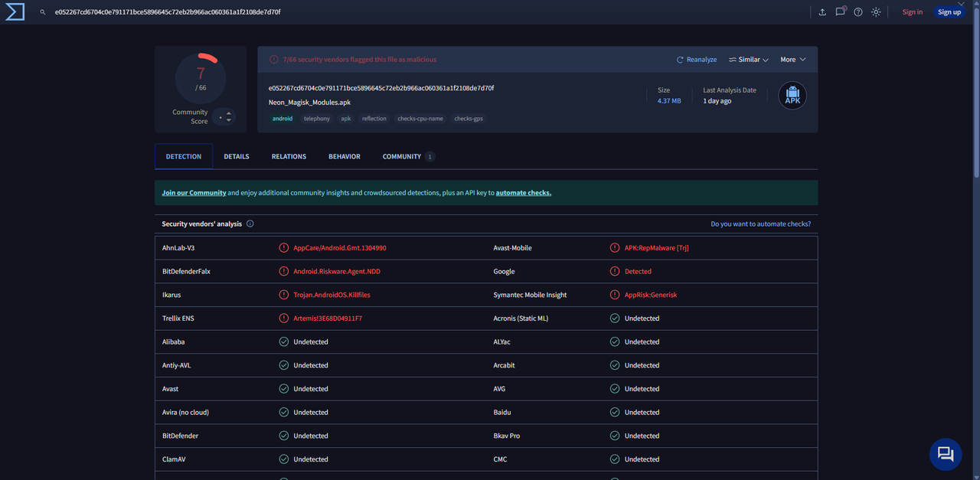Click the file hash text in details card
Screen dimensions: 980x480
coord(381,88)
